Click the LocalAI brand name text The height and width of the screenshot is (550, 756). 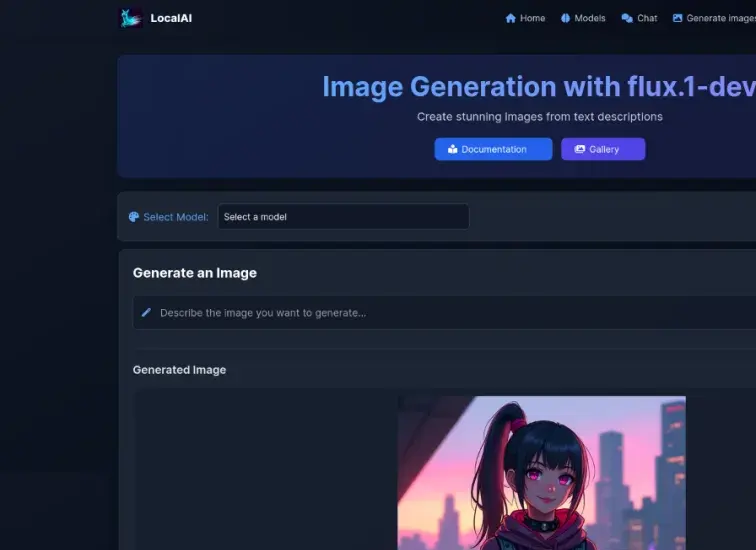point(171,18)
